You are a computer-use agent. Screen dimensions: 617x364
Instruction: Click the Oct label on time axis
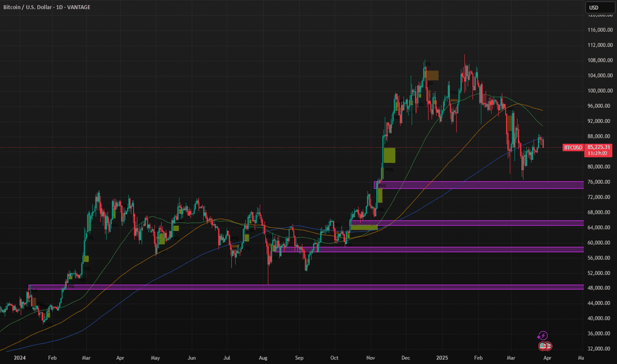tap(334, 358)
